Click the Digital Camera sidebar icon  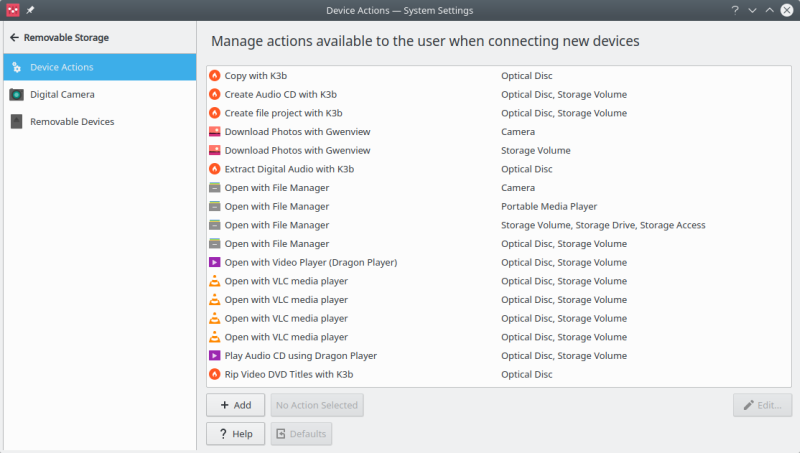point(16,95)
